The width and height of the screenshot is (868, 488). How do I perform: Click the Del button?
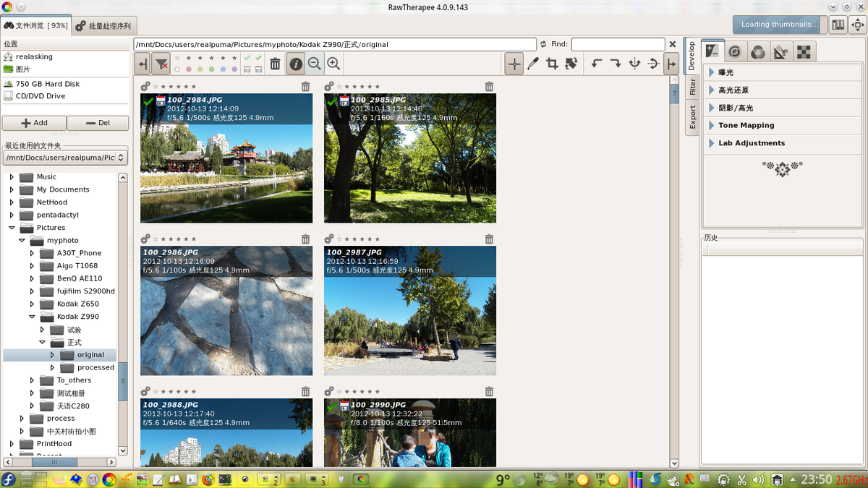click(98, 123)
